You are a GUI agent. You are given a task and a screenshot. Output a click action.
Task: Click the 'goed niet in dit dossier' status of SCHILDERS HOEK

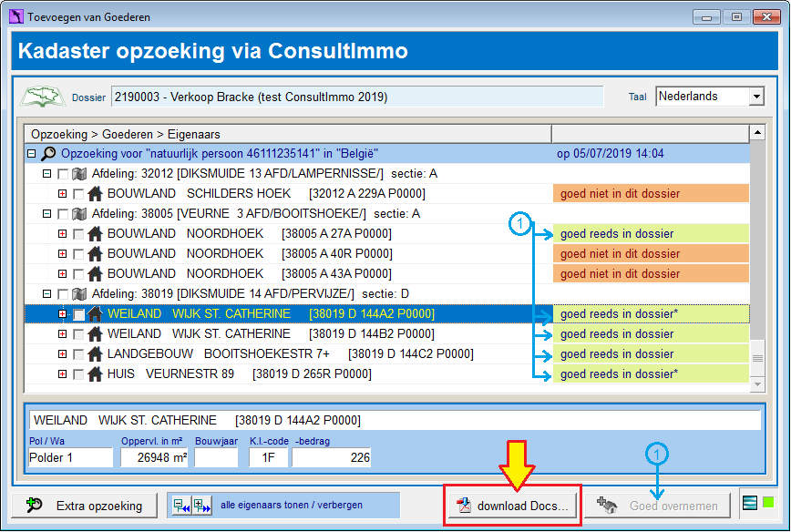pyautogui.click(x=651, y=194)
